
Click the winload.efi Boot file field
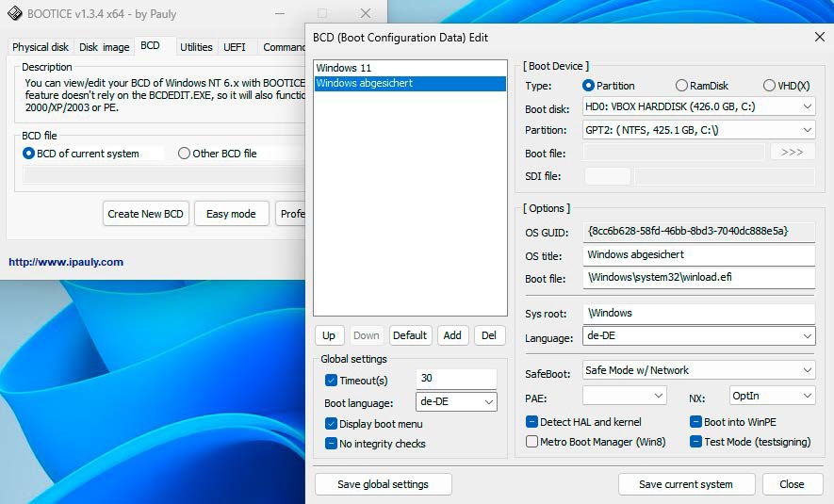coord(699,278)
